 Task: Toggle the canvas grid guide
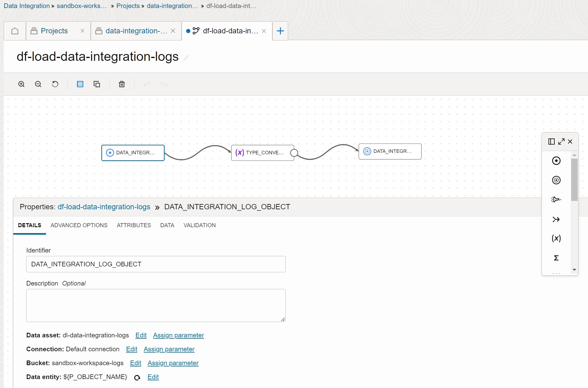[80, 84]
